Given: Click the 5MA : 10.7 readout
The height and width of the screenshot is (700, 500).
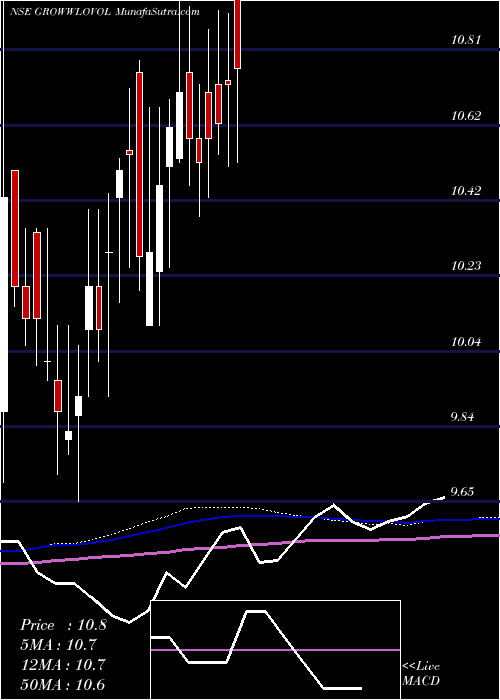Looking at the screenshot, I should 58,645.
